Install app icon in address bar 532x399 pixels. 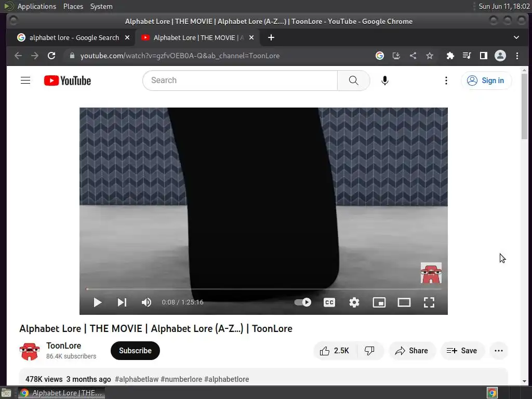pyautogui.click(x=396, y=56)
